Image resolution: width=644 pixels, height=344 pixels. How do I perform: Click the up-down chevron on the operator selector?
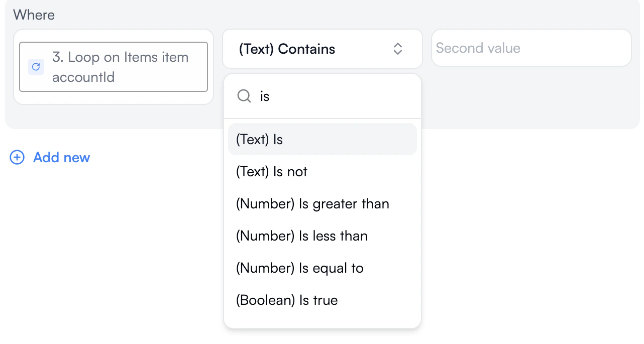397,49
